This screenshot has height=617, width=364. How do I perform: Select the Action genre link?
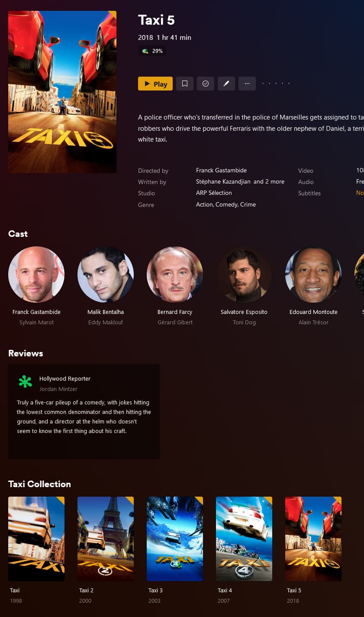[x=204, y=204]
